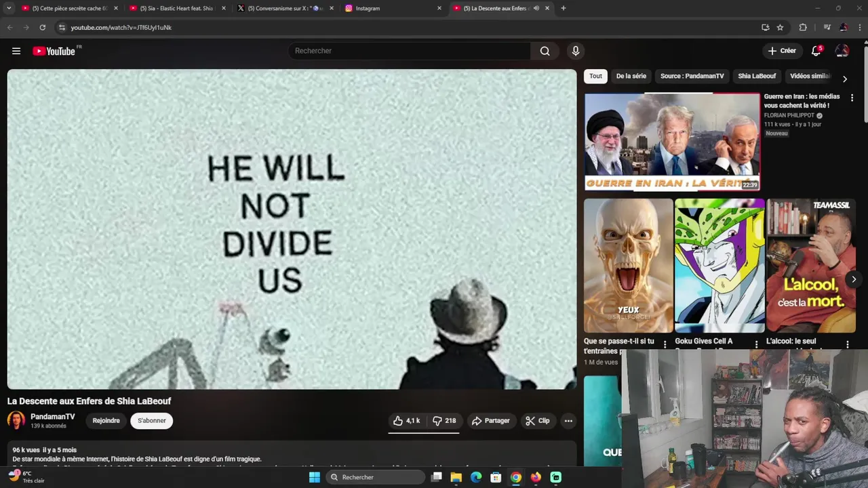Image resolution: width=868 pixels, height=488 pixels.
Task: Like the video with thumbs up
Action: point(407,421)
